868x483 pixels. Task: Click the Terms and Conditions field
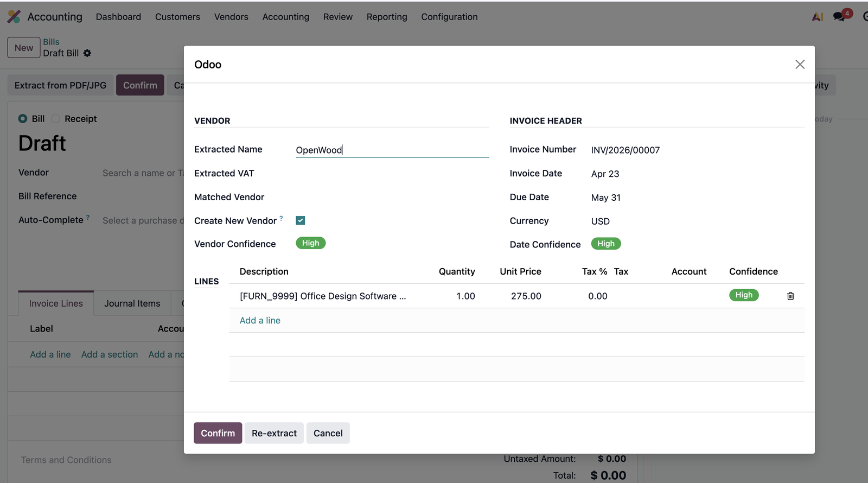tap(66, 460)
